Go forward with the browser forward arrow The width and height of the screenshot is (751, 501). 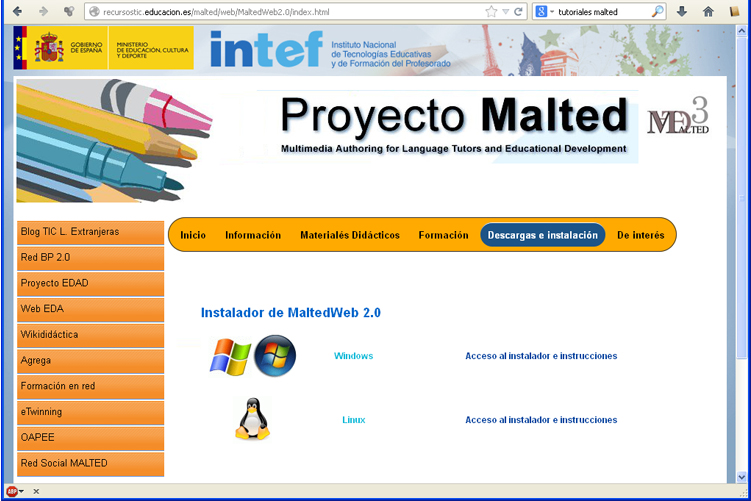click(x=43, y=11)
